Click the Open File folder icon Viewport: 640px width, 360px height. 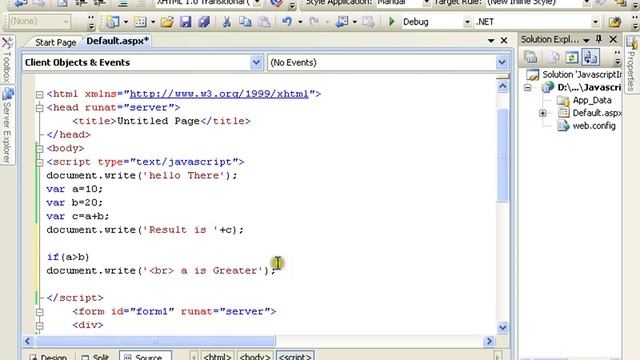click(167, 22)
